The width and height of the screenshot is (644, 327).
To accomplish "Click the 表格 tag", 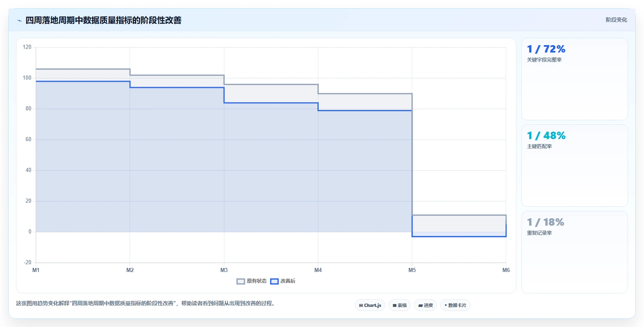I will click(x=400, y=305).
